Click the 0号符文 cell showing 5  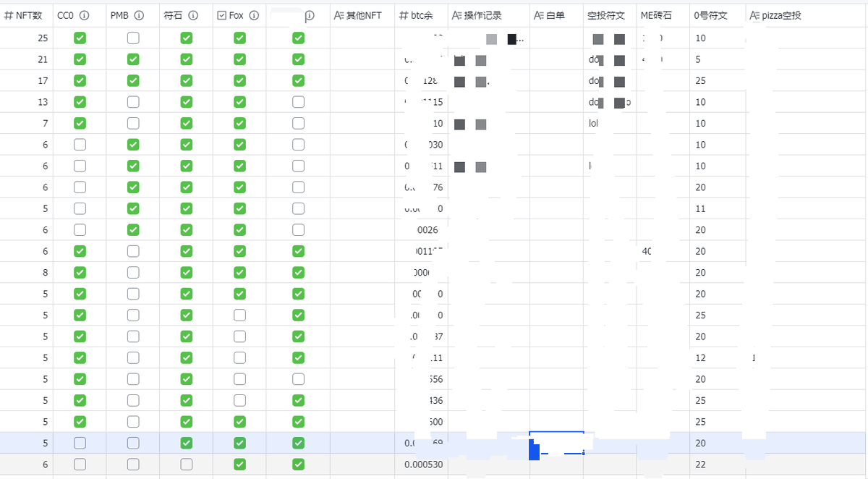click(x=718, y=59)
